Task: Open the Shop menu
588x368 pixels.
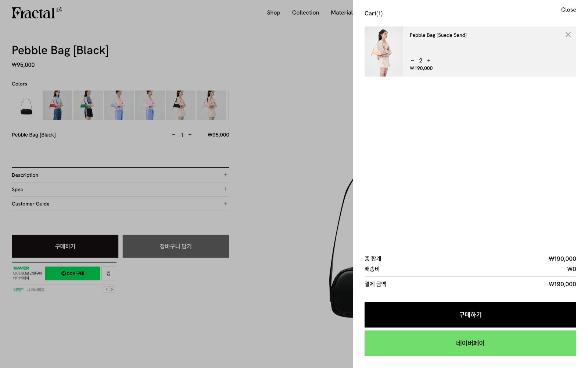Action: tap(273, 13)
